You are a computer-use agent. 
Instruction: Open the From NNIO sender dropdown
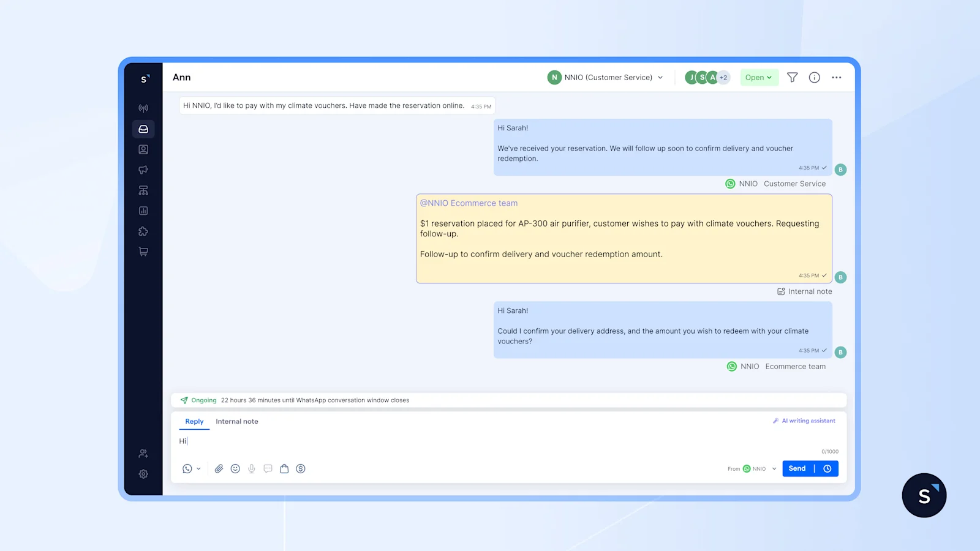(752, 469)
